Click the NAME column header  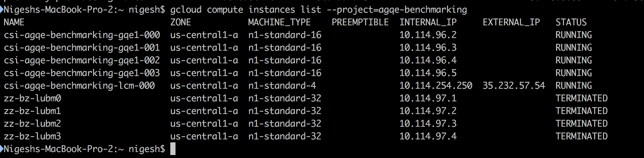tap(14, 22)
